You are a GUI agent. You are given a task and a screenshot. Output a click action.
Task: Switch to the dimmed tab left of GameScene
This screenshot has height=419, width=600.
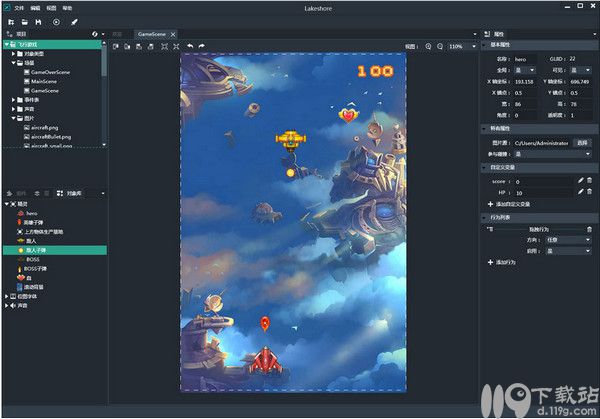point(117,34)
